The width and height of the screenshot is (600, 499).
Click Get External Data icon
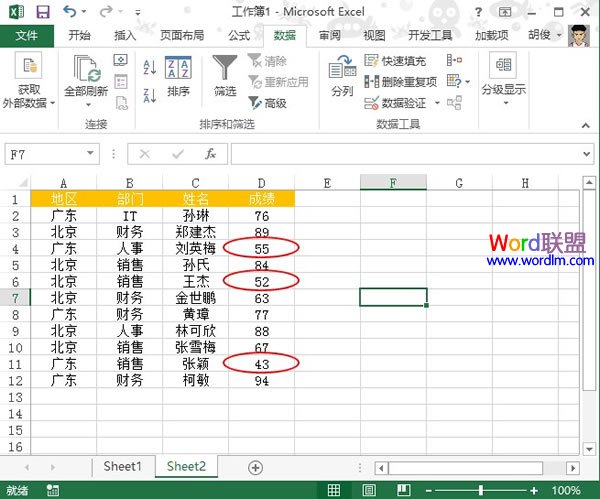[x=28, y=65]
